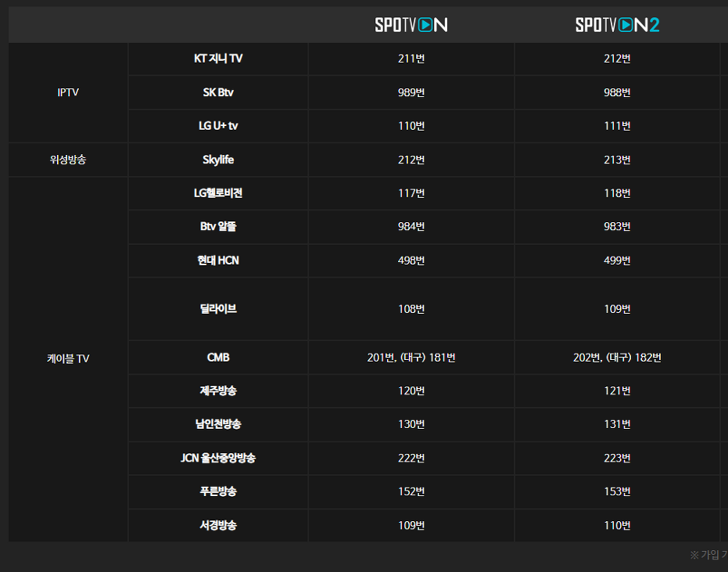Click the 딜라이브 provider row
Image resolution: width=728 pixels, height=572 pixels.
pos(217,309)
